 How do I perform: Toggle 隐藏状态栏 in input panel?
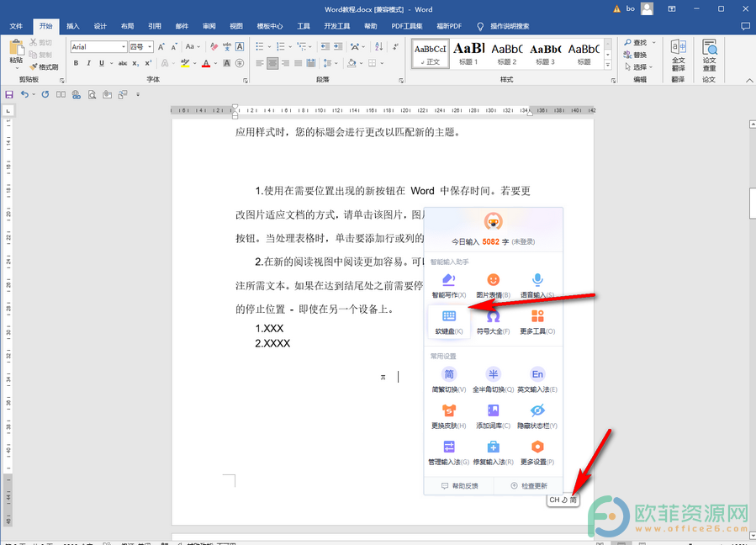coord(537,416)
